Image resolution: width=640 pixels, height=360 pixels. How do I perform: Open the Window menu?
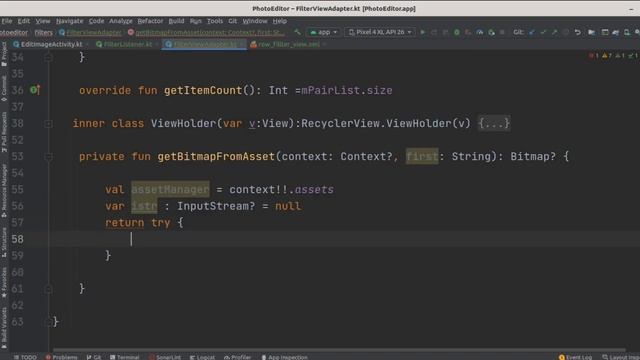[x=255, y=21]
